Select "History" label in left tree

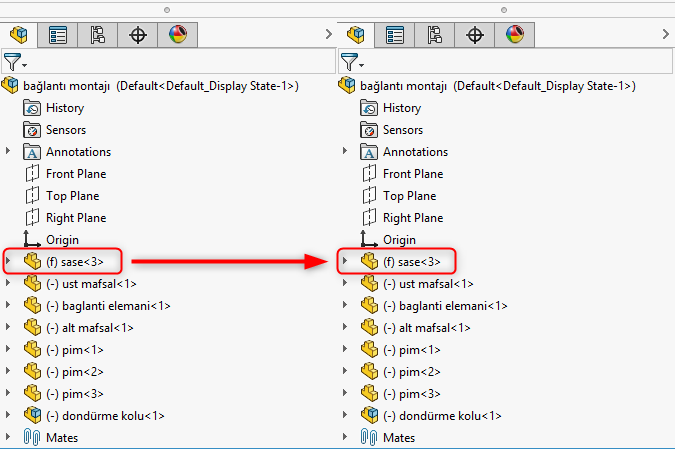[65, 108]
